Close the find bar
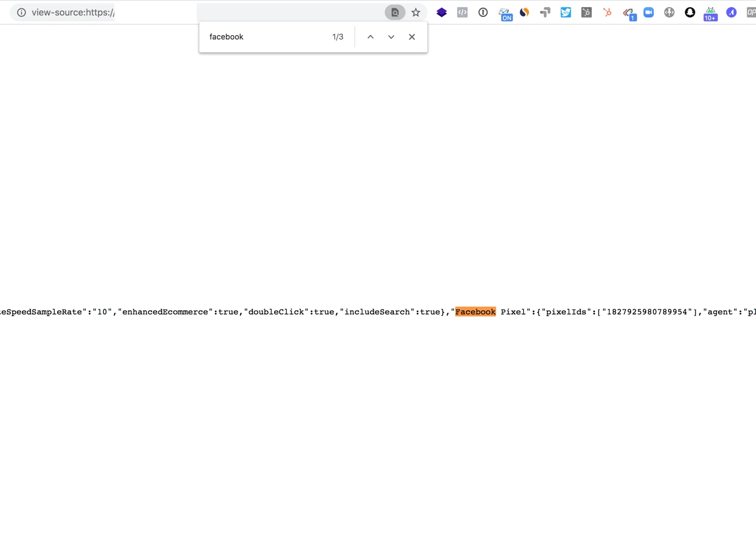Viewport: 756px width, 546px height. pyautogui.click(x=412, y=37)
